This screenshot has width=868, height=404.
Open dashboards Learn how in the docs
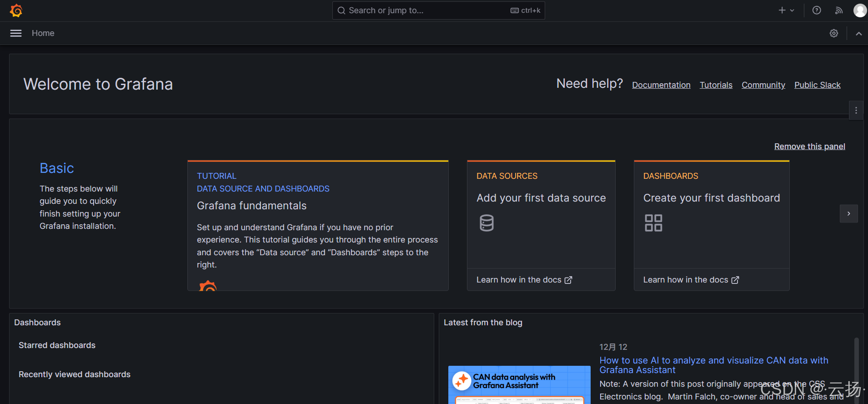[691, 280]
